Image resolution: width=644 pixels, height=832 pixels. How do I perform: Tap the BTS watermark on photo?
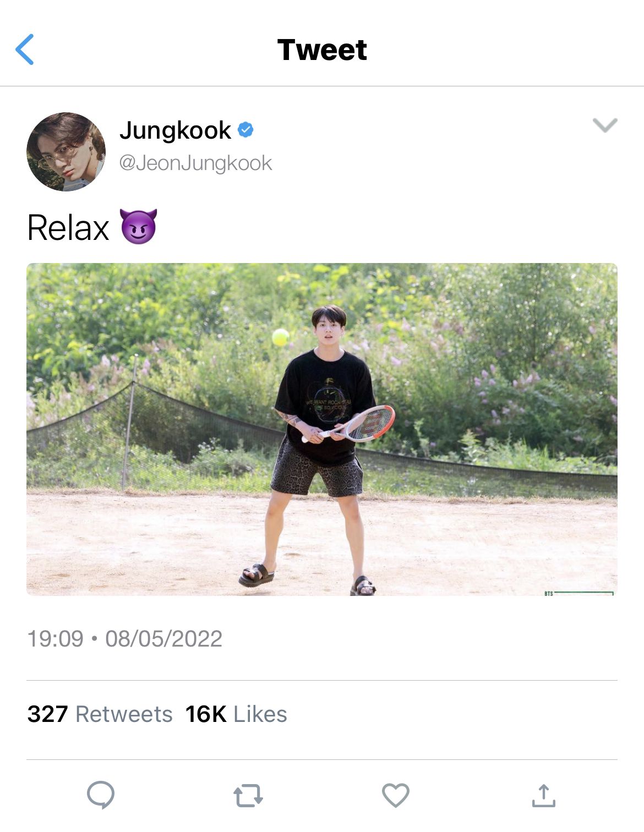pos(548,593)
